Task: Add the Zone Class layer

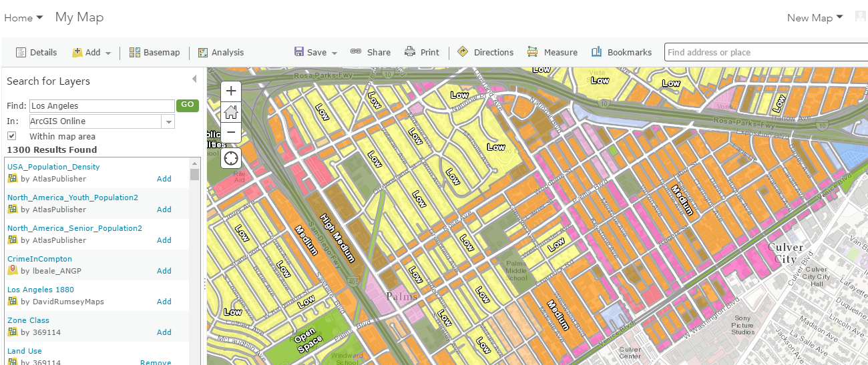Action: click(164, 332)
